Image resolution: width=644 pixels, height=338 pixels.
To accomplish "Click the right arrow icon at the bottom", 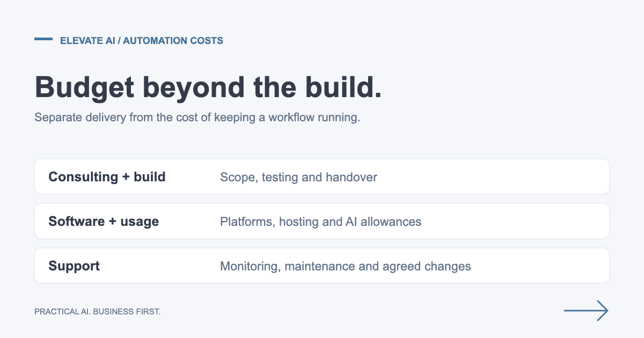I will 586,311.
